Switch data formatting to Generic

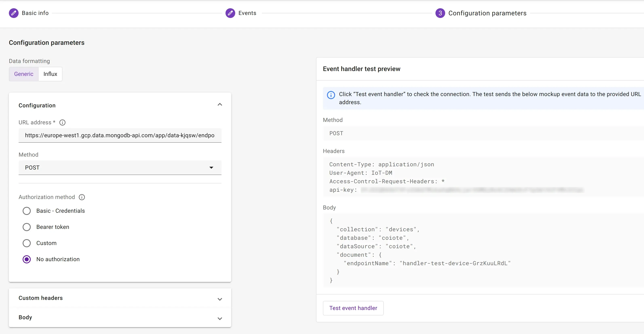pos(24,74)
